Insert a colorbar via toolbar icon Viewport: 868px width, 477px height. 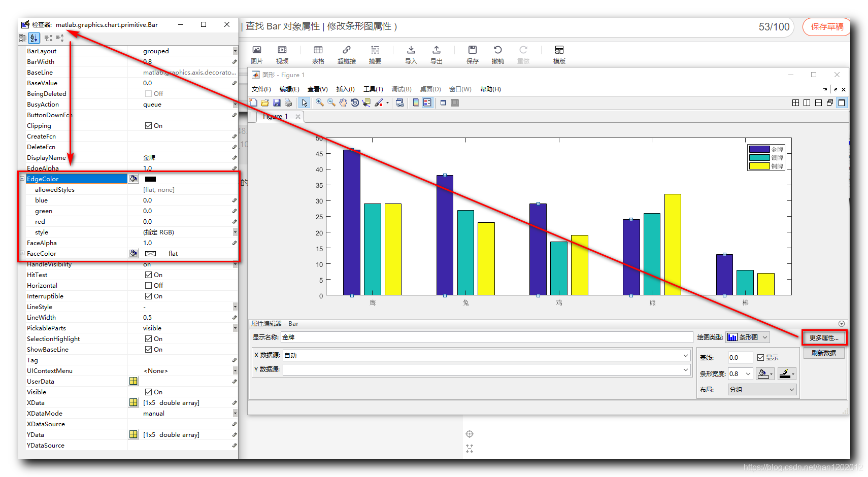point(416,103)
